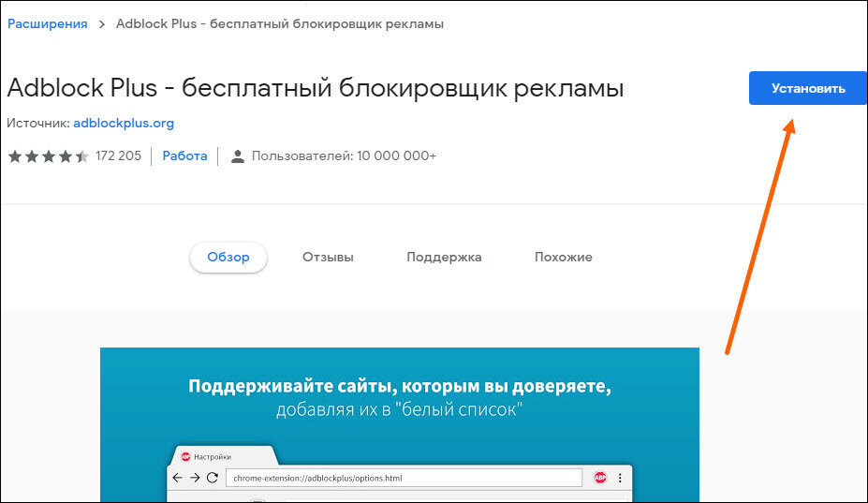This screenshot has height=503, width=868.
Task: Open the Работа category link
Action: [184, 155]
